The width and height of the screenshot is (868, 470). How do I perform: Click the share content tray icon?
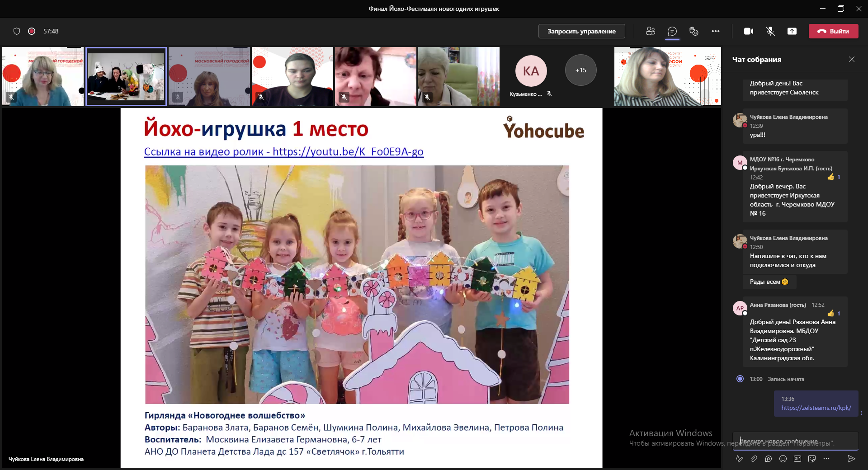pyautogui.click(x=792, y=31)
